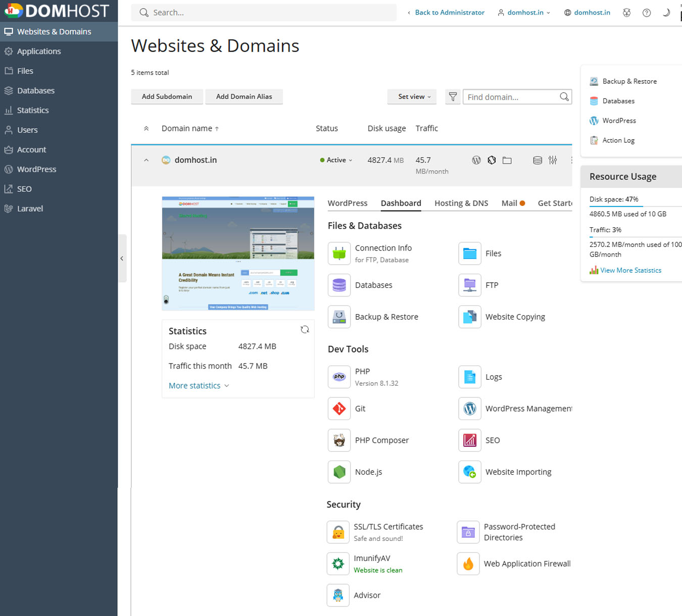Click the DOMHOST logo
Viewport: 682px width, 616px height.
coord(57,11)
